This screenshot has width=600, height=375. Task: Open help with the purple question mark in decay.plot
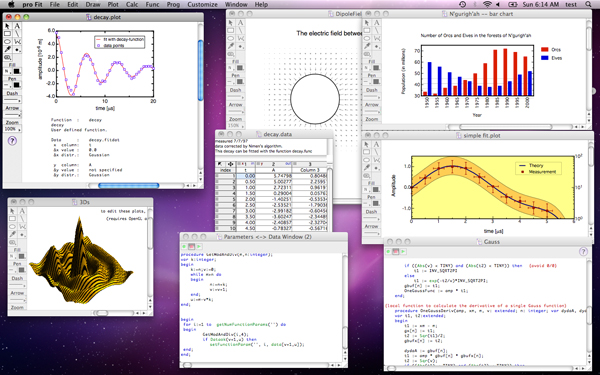click(12, 140)
